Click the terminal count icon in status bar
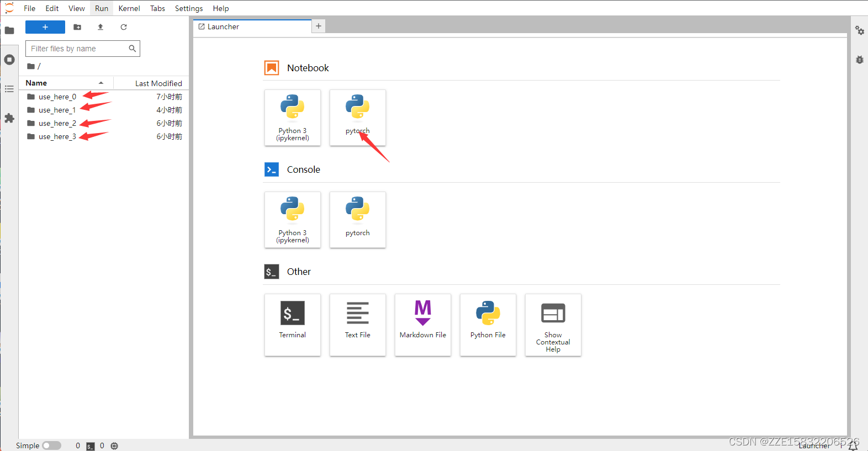 coord(91,446)
